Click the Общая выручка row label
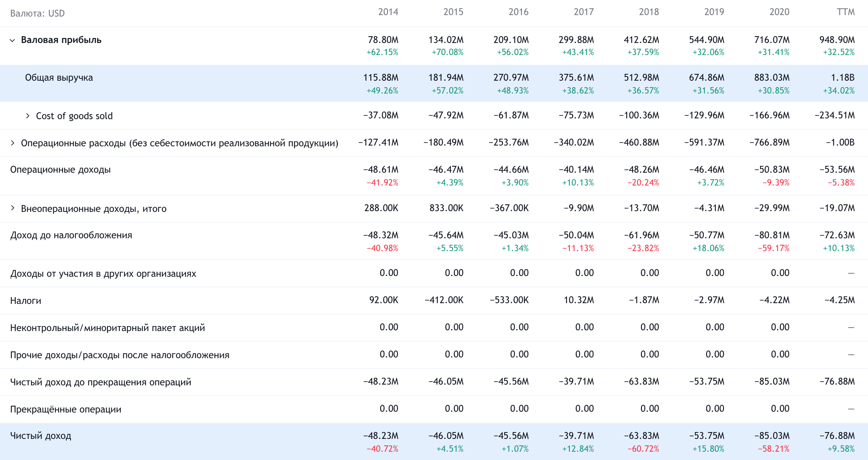Viewport: 868px width, 460px height. coord(59,78)
